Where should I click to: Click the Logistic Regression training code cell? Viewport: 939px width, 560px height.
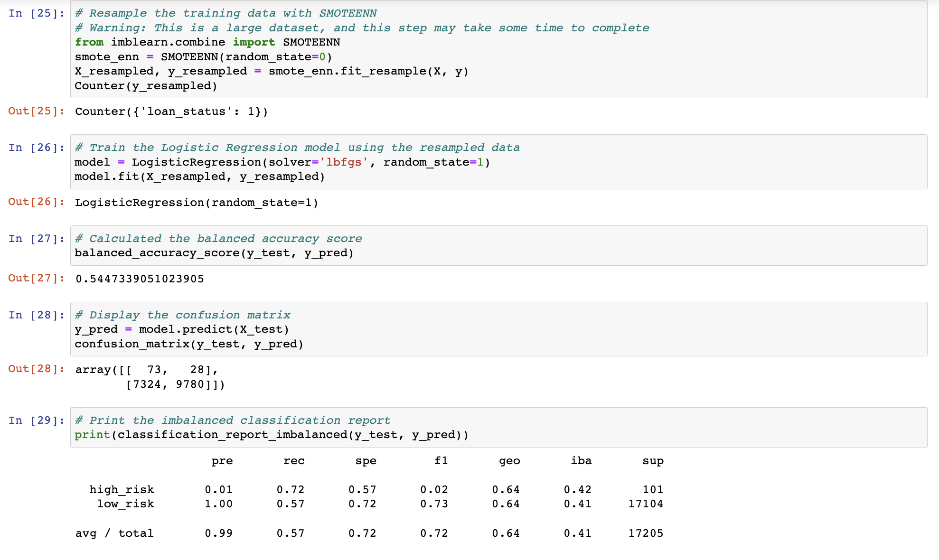pyautogui.click(x=498, y=162)
